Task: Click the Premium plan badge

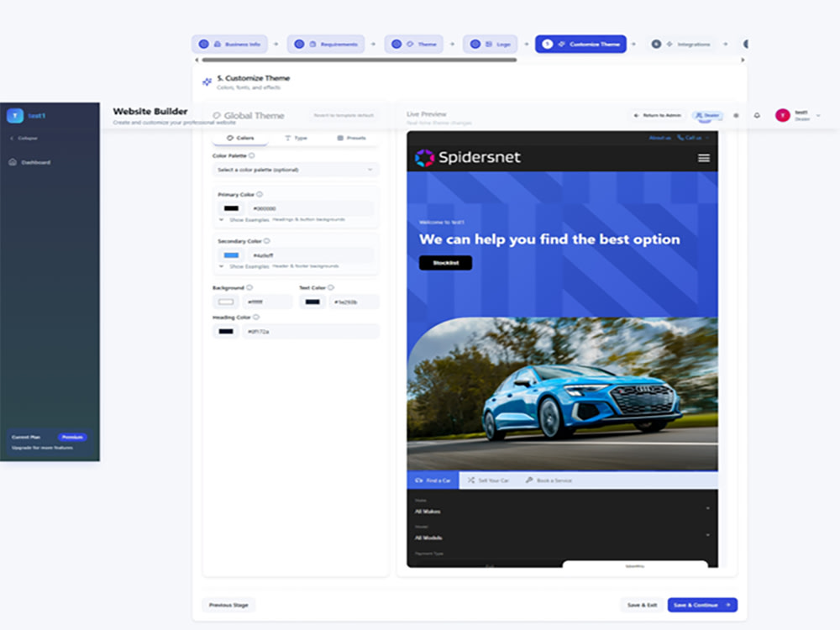Action: [x=72, y=437]
